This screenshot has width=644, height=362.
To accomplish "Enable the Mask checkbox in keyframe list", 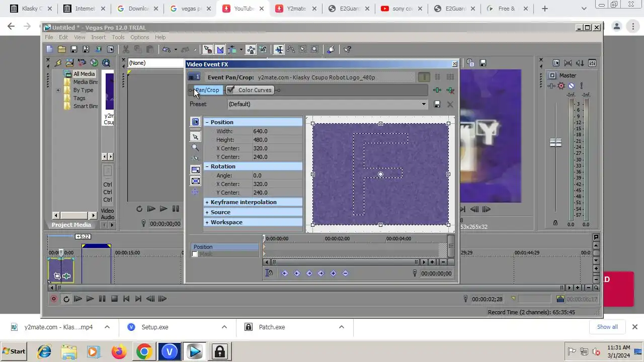I will pyautogui.click(x=195, y=254).
